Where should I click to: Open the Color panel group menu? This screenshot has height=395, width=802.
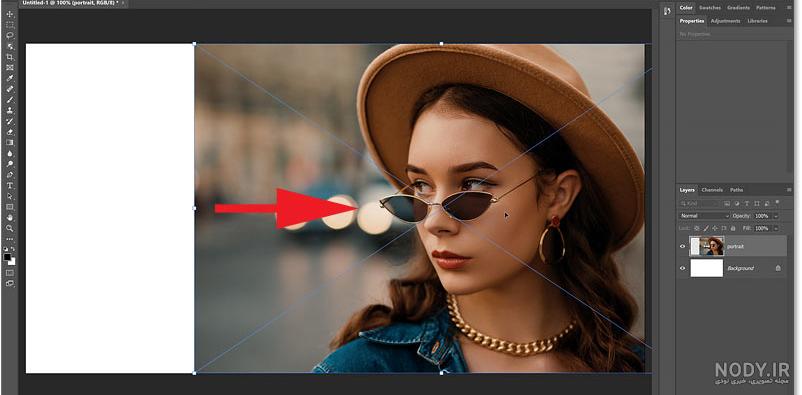pyautogui.click(x=788, y=8)
